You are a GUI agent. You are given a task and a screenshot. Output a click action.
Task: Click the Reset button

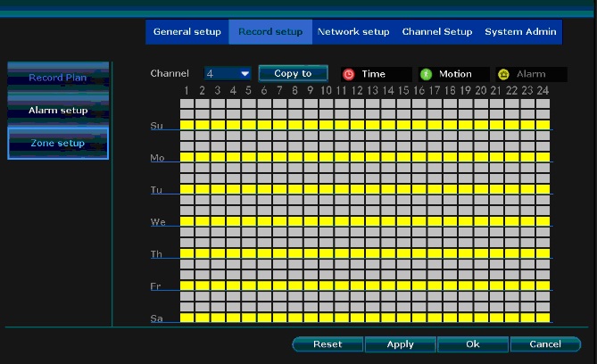(328, 344)
